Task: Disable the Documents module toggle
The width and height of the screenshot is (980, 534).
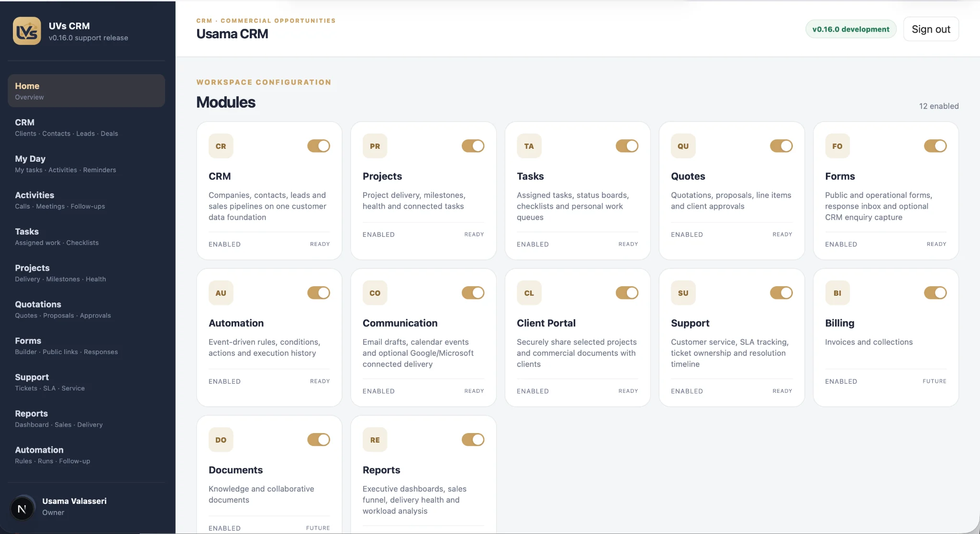Action: click(319, 440)
